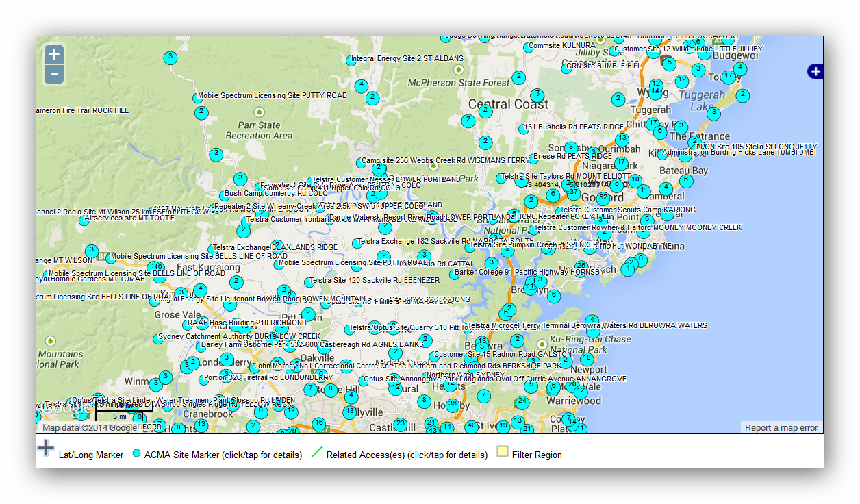Open the Report a map error link
Viewport: 860px width, 504px height.
pos(781,428)
